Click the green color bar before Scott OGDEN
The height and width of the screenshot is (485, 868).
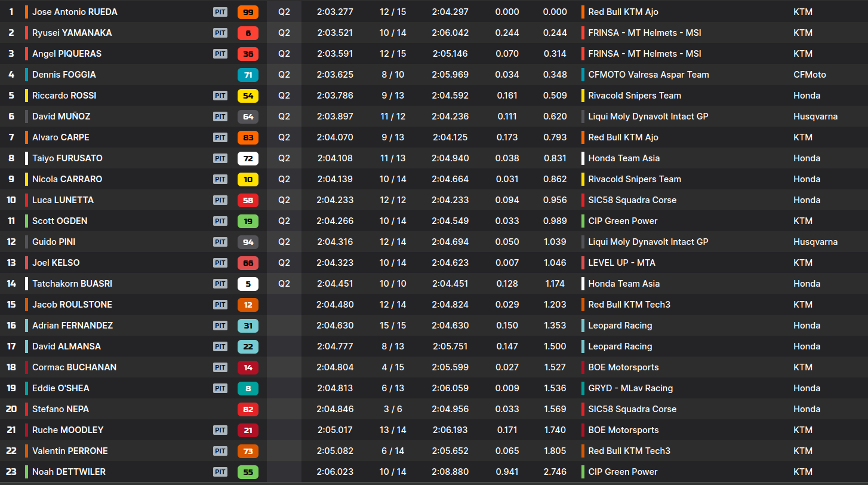click(26, 221)
